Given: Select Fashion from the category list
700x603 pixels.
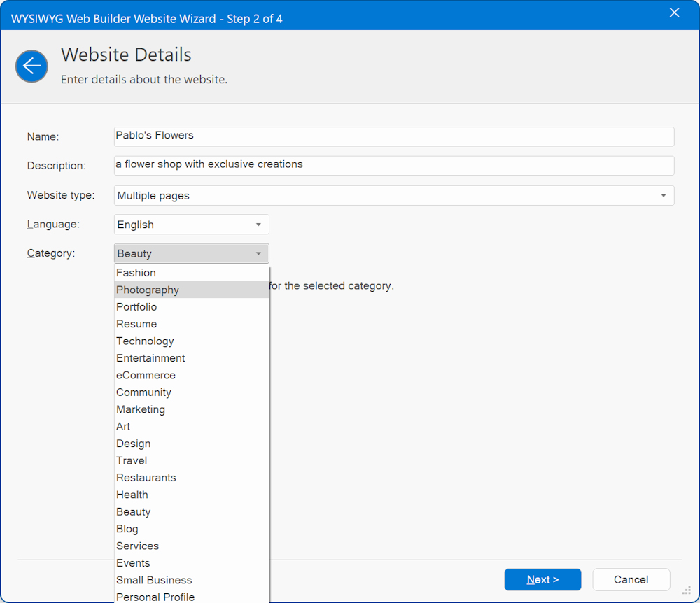Looking at the screenshot, I should click(x=136, y=273).
